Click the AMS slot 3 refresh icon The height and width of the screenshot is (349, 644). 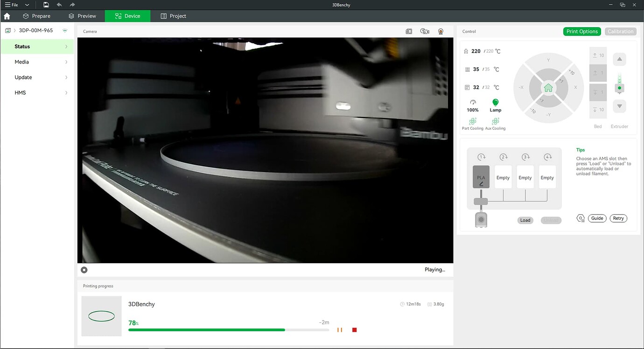[x=526, y=157]
